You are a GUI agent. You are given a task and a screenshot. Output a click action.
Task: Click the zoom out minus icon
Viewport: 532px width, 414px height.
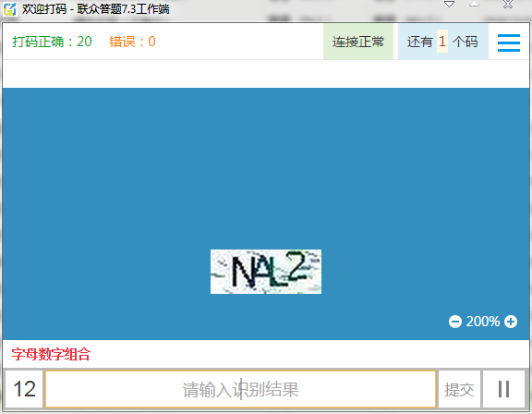click(455, 322)
